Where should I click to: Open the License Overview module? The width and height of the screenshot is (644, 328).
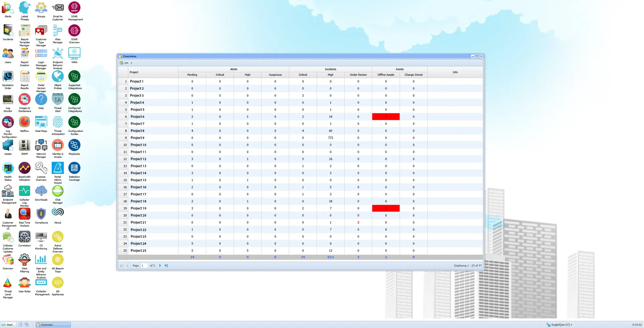(41, 168)
